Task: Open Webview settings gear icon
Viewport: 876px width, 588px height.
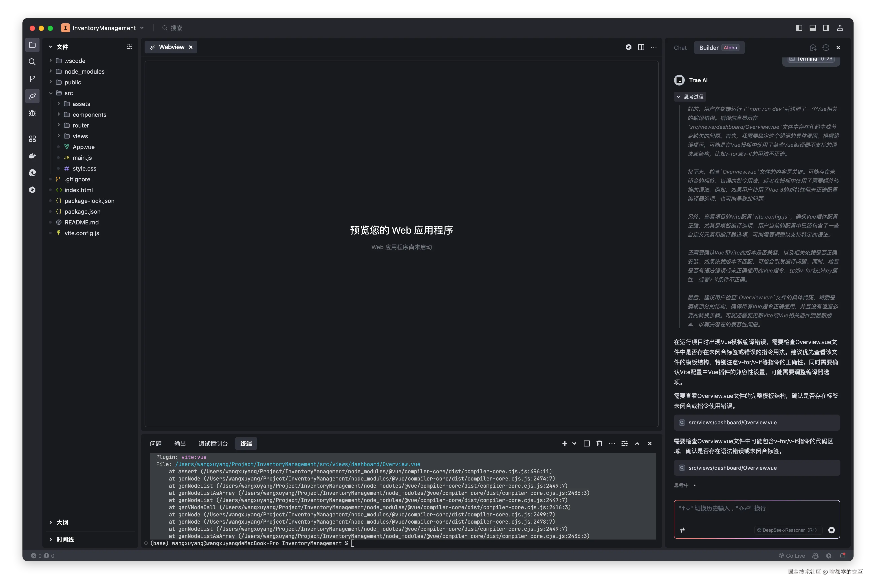Action: (x=629, y=47)
